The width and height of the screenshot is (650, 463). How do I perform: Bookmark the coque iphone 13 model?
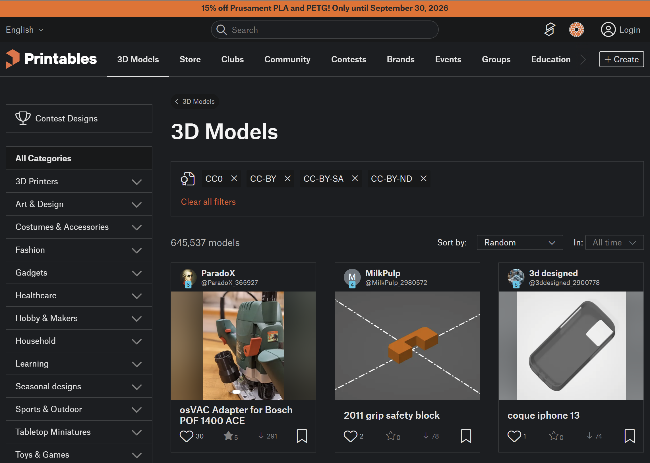point(629,436)
